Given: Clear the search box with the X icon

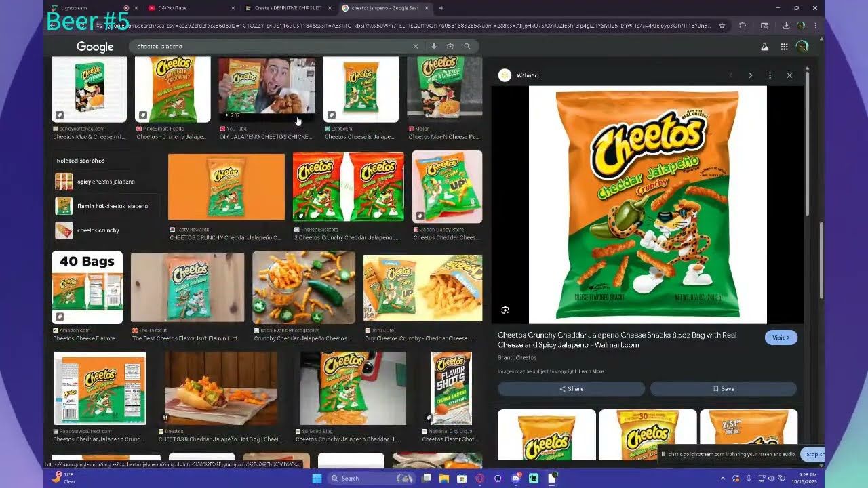Looking at the screenshot, I should tap(416, 46).
